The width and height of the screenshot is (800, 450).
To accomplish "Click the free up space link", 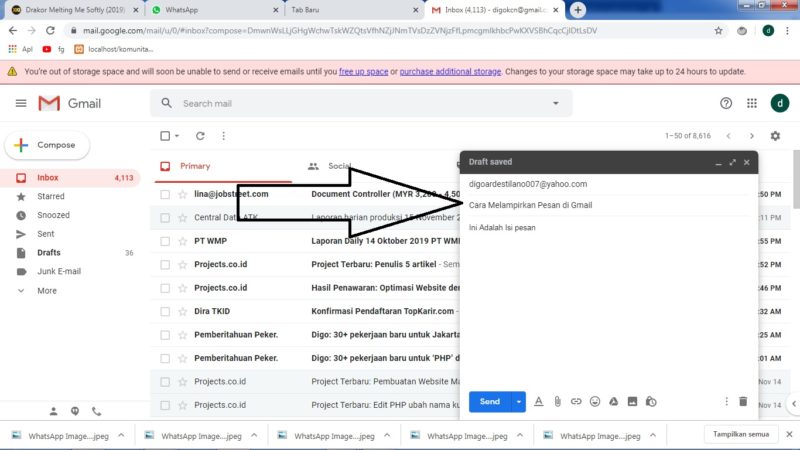I will point(363,72).
